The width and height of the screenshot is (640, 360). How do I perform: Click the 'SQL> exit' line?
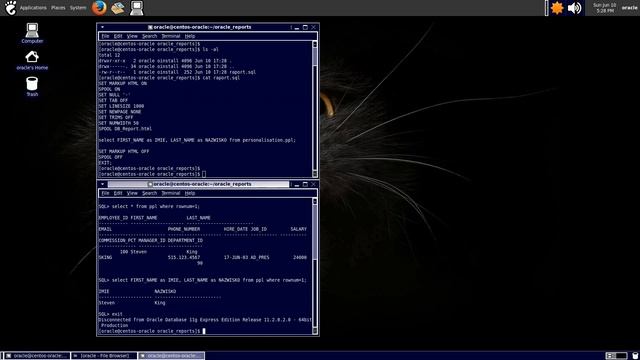coord(111,314)
